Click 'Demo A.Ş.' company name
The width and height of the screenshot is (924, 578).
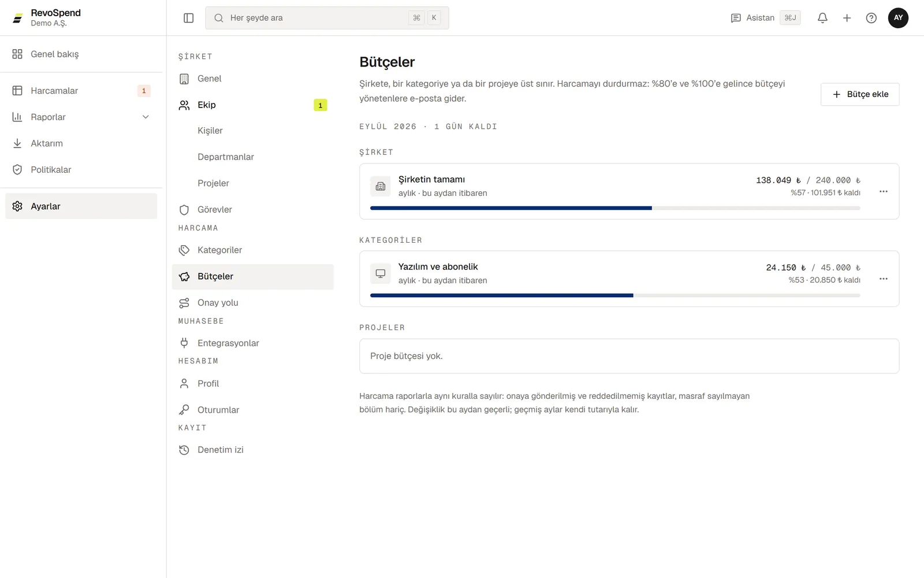pyautogui.click(x=49, y=23)
